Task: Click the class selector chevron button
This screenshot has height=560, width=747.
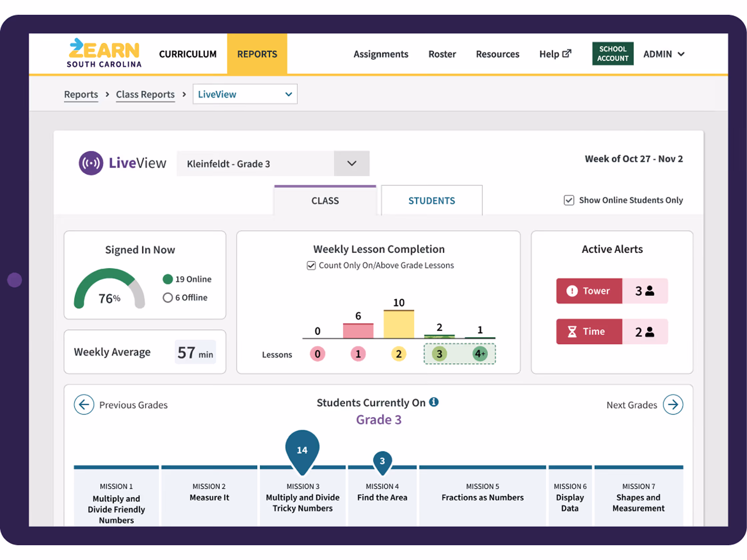Action: [x=351, y=164]
